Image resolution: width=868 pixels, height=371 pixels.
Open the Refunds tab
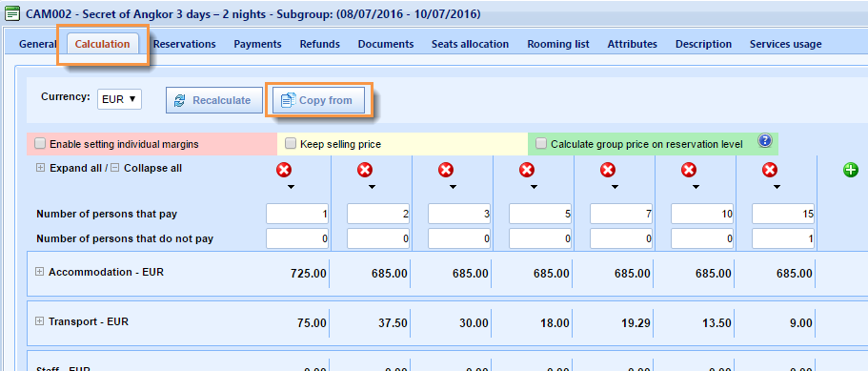(320, 44)
